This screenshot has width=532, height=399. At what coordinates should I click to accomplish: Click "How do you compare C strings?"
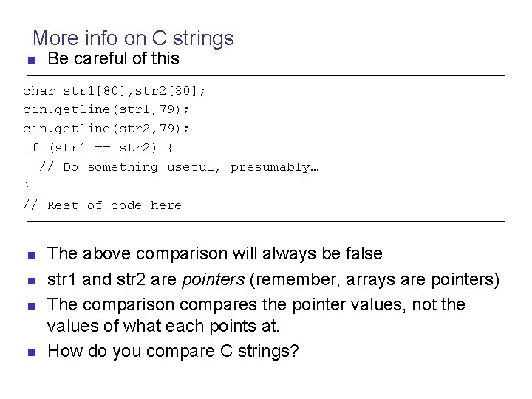click(173, 351)
